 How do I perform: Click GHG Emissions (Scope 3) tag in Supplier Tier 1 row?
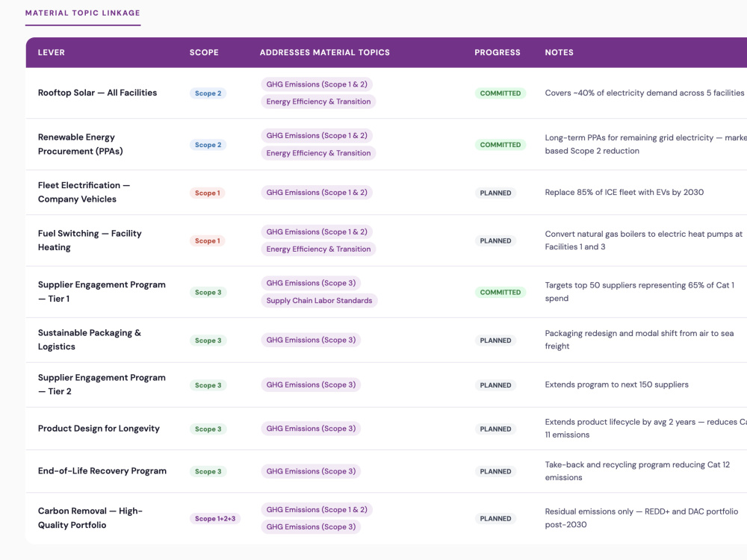point(311,283)
